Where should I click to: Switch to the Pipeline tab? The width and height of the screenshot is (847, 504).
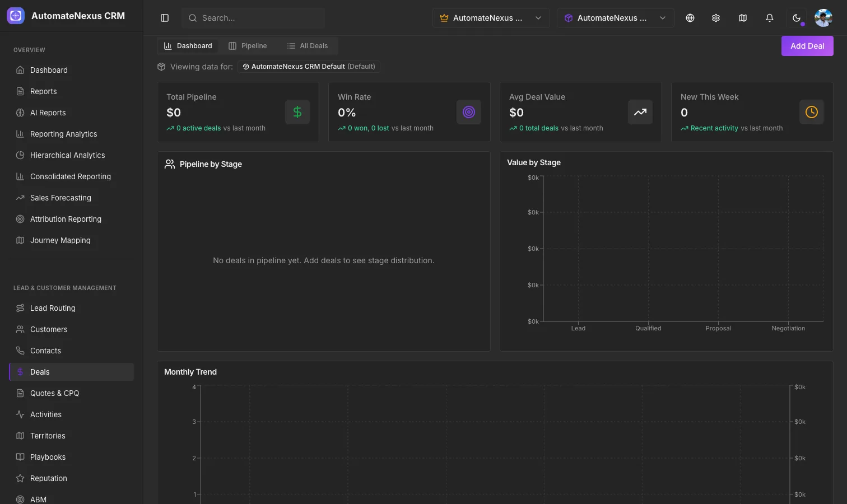coord(248,46)
